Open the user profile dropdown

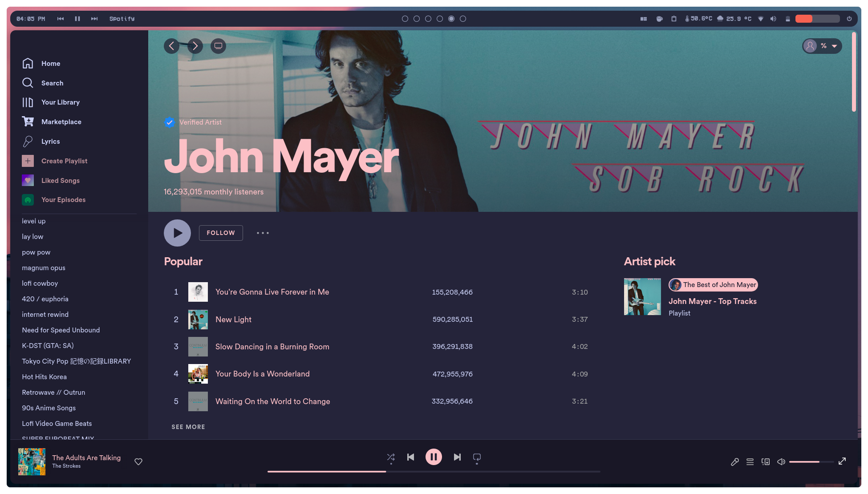822,46
